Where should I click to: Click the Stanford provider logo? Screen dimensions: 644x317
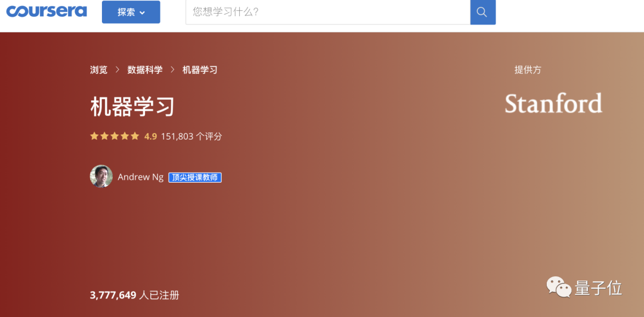click(x=553, y=103)
